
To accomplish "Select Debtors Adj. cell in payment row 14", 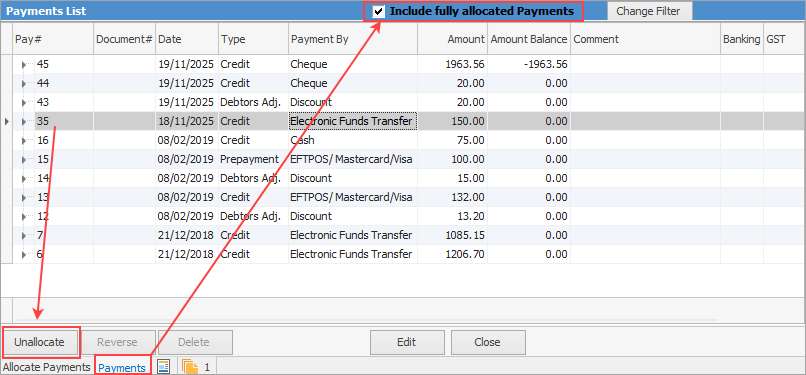I will coord(253,179).
